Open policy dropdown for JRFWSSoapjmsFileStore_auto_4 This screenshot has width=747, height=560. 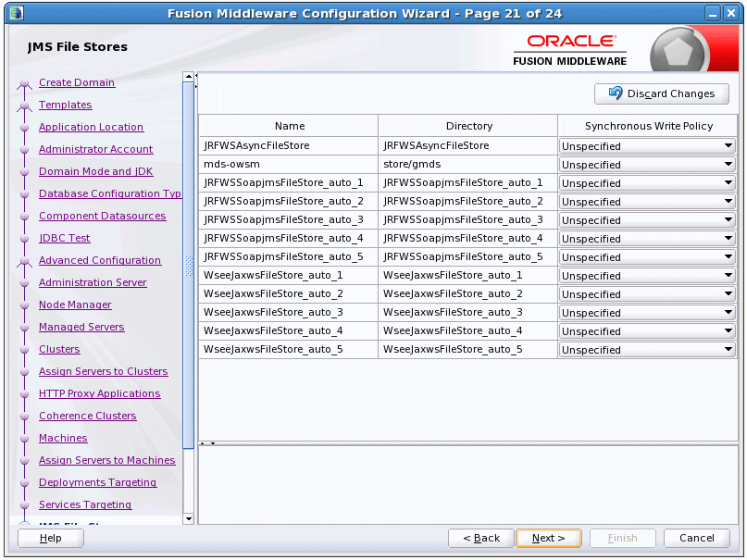click(x=647, y=239)
